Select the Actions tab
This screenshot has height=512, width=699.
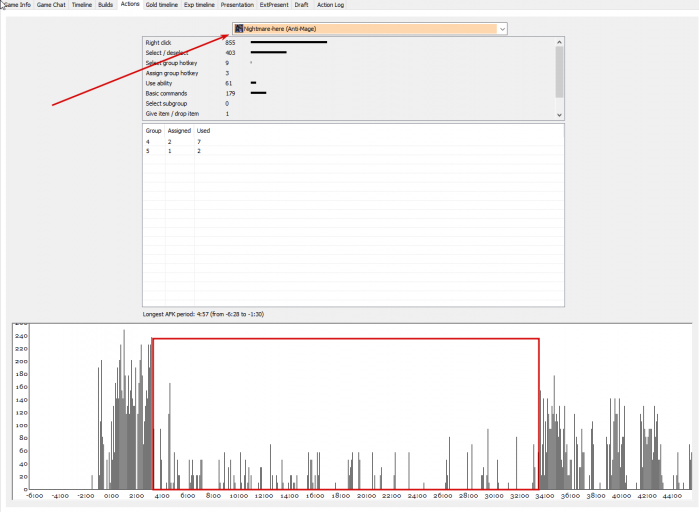130,4
